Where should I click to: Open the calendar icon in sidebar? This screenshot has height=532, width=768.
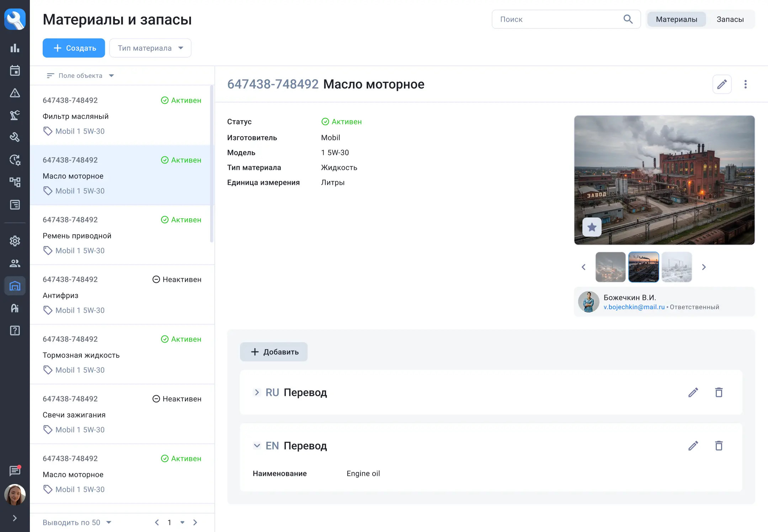pyautogui.click(x=15, y=71)
